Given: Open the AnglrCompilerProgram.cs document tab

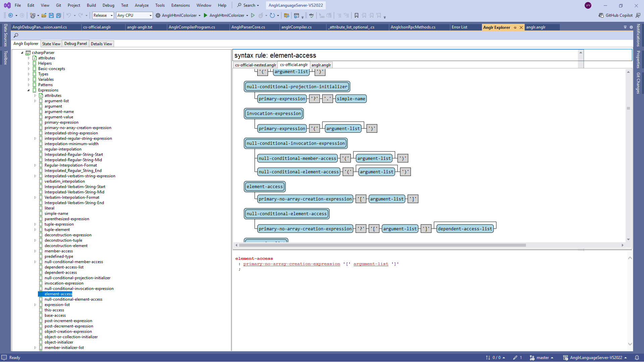Looking at the screenshot, I should (x=192, y=27).
